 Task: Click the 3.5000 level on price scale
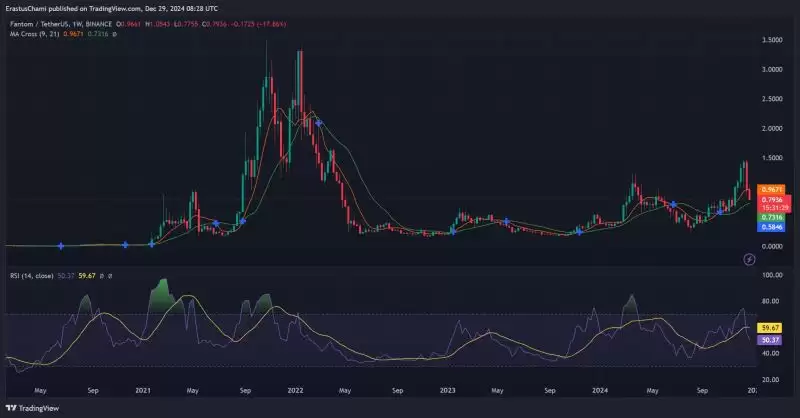(771, 40)
